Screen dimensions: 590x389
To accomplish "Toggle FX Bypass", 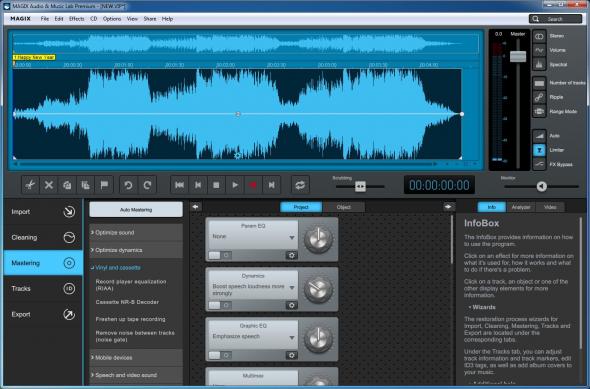I will (539, 164).
